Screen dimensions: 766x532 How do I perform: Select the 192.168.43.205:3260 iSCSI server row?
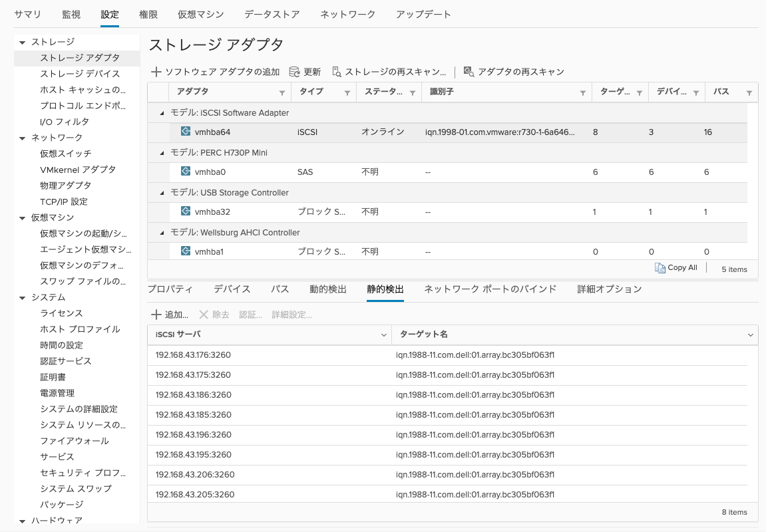tap(447, 494)
